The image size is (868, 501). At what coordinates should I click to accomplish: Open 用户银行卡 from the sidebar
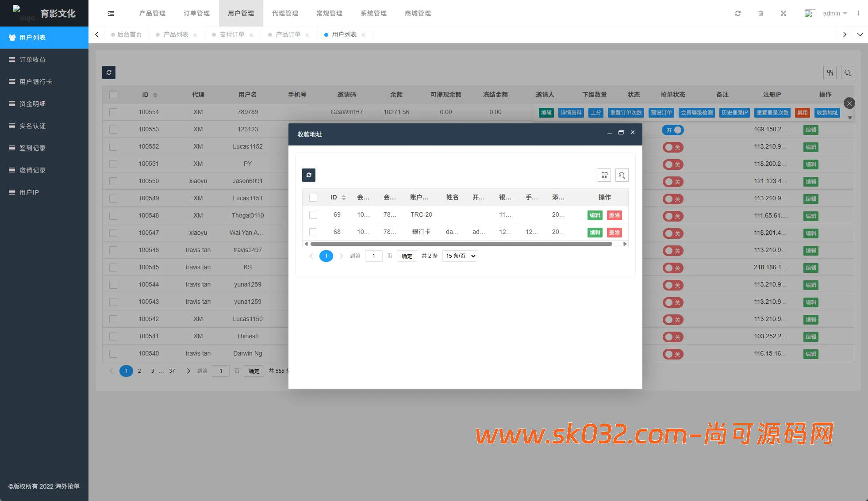coord(35,81)
